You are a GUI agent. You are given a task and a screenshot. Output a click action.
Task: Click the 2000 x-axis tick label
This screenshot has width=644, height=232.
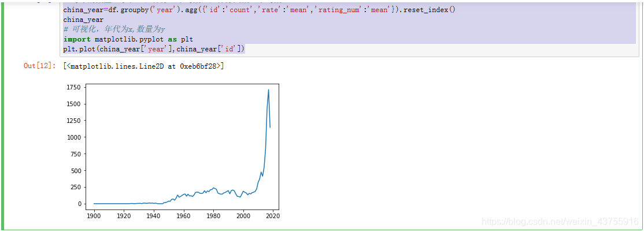point(243,215)
